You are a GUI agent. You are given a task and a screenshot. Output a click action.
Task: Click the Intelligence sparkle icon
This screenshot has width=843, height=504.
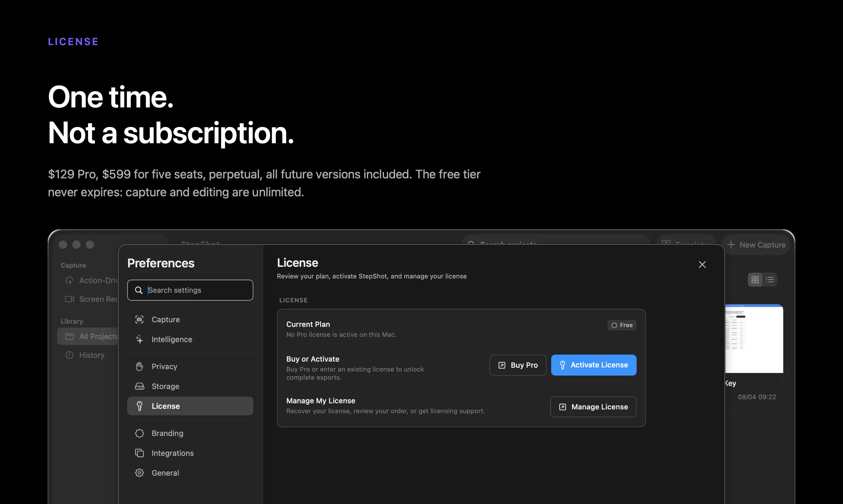coord(139,339)
